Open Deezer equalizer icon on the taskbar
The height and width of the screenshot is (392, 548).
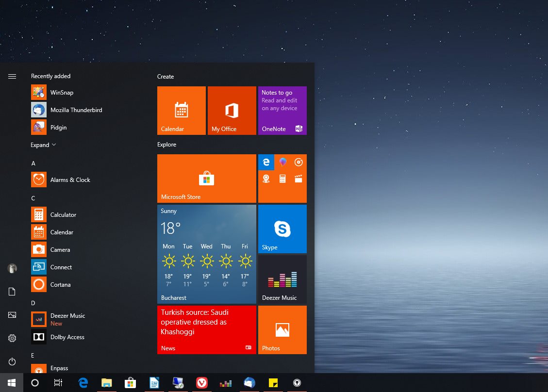(225, 383)
